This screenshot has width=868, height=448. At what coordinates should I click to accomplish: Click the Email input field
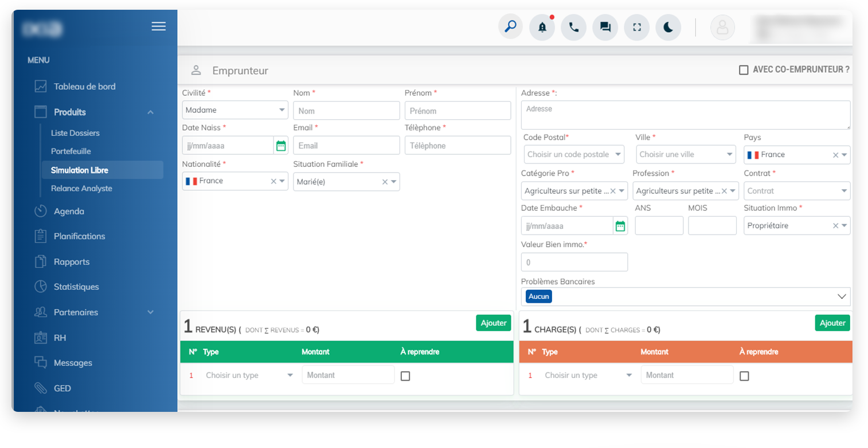(x=346, y=146)
